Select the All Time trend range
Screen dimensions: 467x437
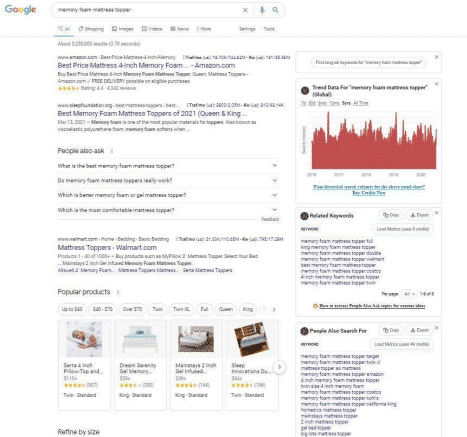click(x=361, y=103)
